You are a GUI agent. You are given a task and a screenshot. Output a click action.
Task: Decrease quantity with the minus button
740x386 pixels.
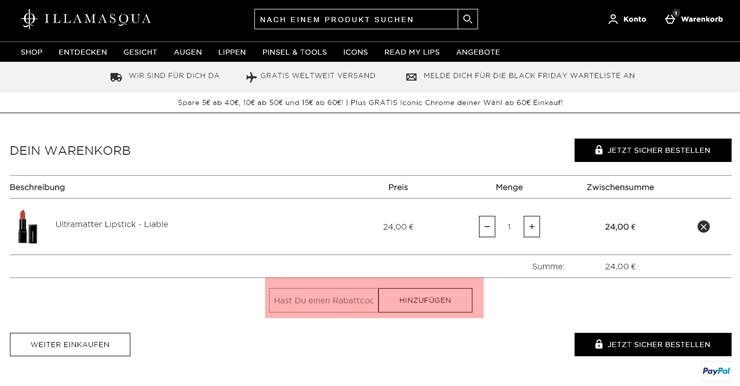click(487, 227)
